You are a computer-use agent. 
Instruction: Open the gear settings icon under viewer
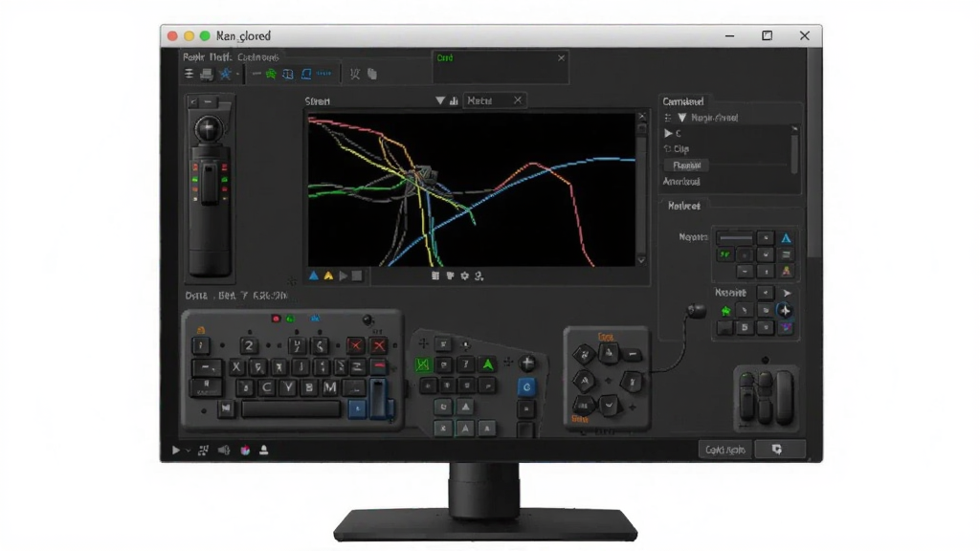click(x=464, y=275)
